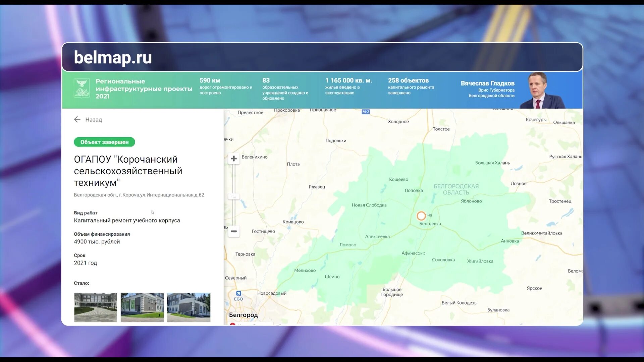Click the 'Объект завершен' status badge
The image size is (644, 362).
click(104, 142)
